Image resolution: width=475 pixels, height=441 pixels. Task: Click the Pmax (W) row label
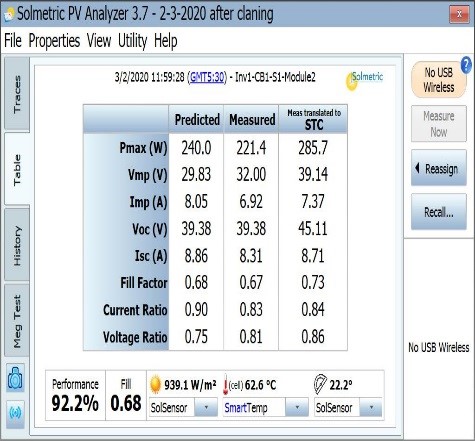(x=143, y=147)
